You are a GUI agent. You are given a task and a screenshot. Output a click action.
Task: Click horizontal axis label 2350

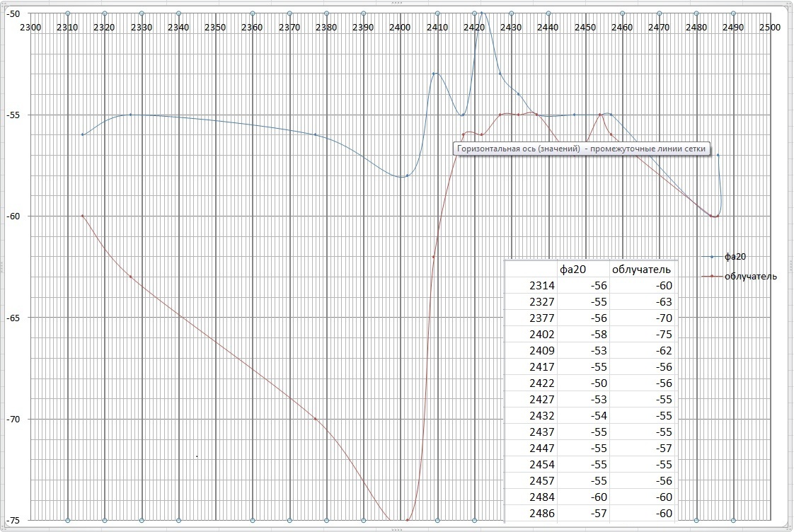[215, 28]
